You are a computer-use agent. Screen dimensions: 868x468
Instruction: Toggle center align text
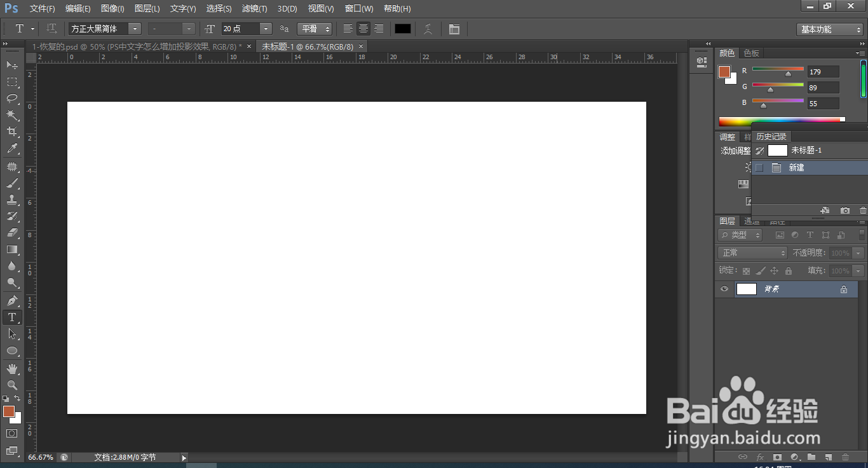click(x=363, y=29)
